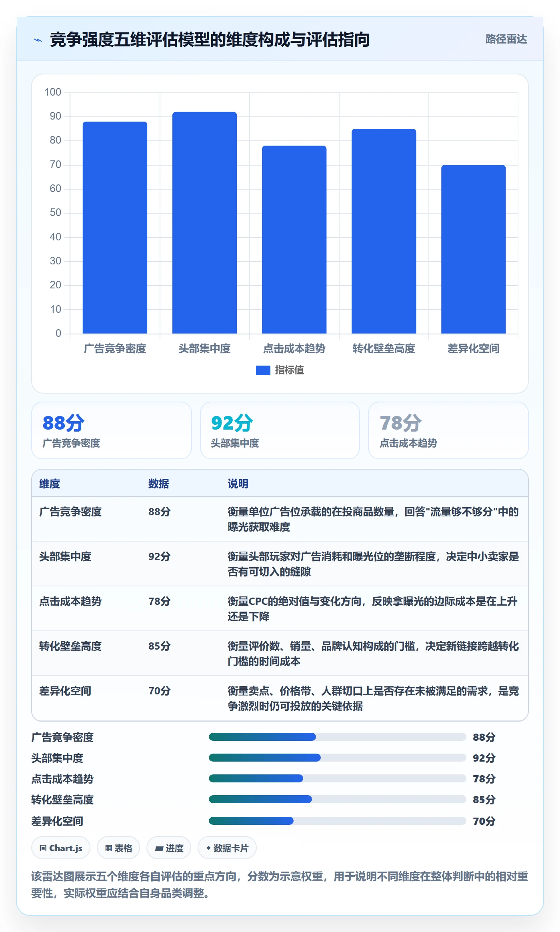Click the 广告竞争密度 x-axis label

pyautogui.click(x=115, y=349)
